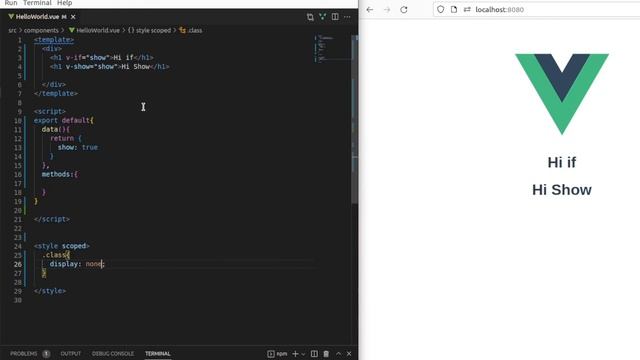
Task: Click the v-show h1 code line
Action: [109, 67]
